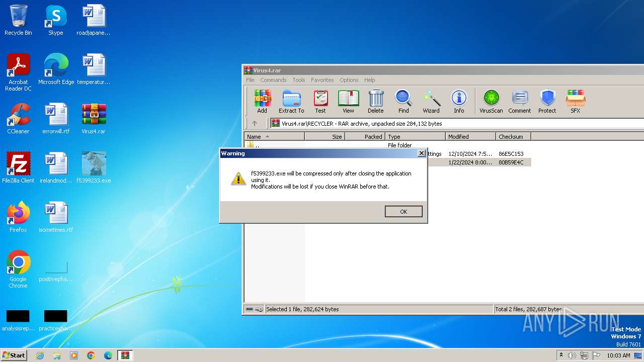
Task: Open the Tools menu
Action: pos(299,80)
